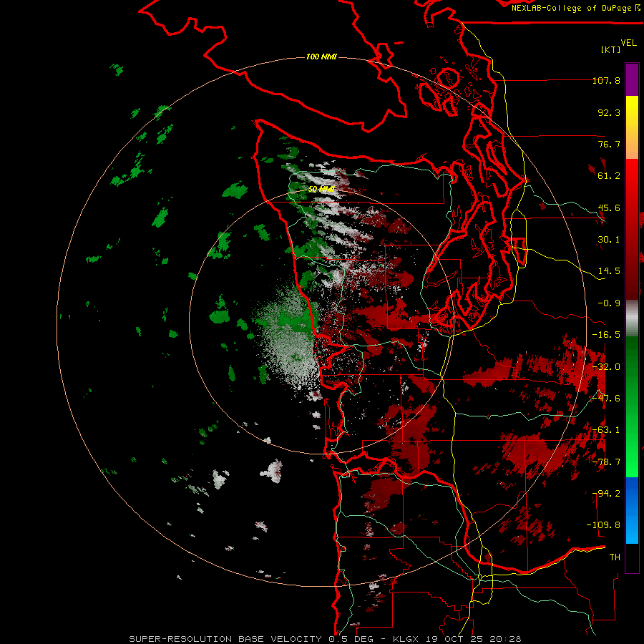Select the 61.2 velocity scale value
Image resolution: width=644 pixels, height=644 pixels.
609,176
